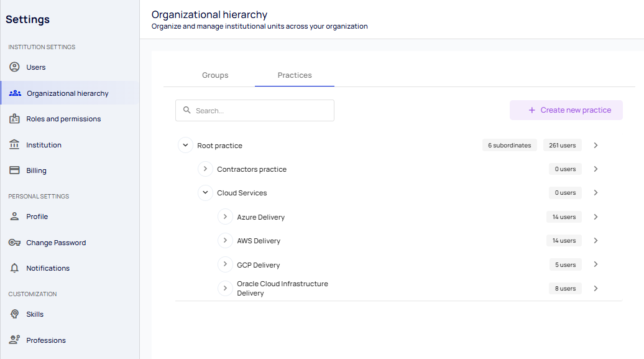Image resolution: width=644 pixels, height=359 pixels.
Task: Select the Practices tab
Action: point(295,75)
